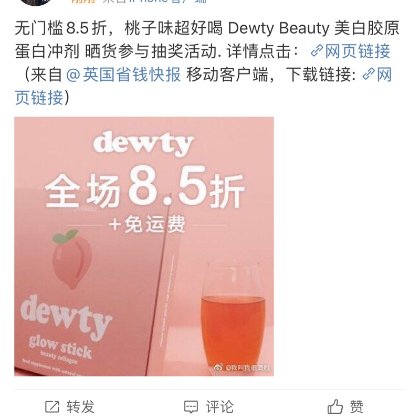Image resolution: width=420 pixels, height=420 pixels.
Task: Tap the repost (转发) arrow icon
Action: (52, 407)
